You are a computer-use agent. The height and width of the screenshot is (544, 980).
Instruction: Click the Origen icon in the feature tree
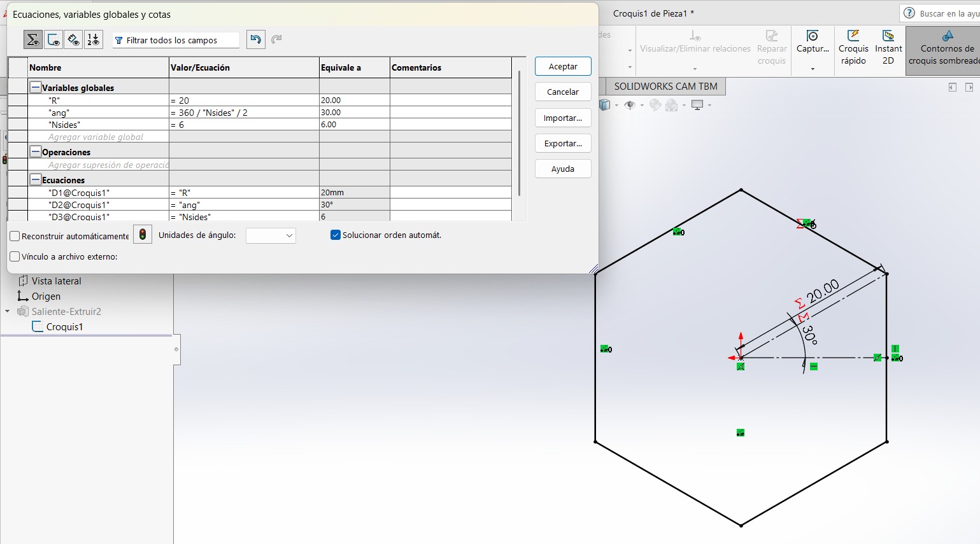[x=23, y=296]
